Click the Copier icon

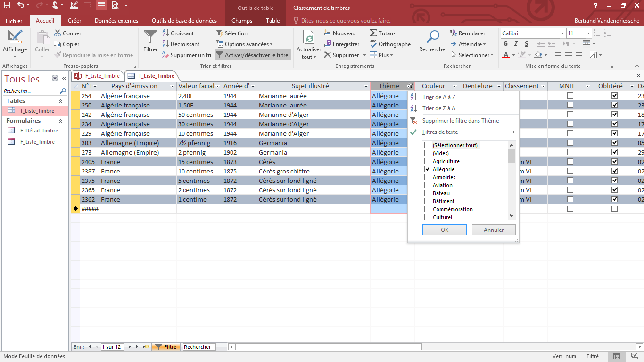pyautogui.click(x=58, y=44)
